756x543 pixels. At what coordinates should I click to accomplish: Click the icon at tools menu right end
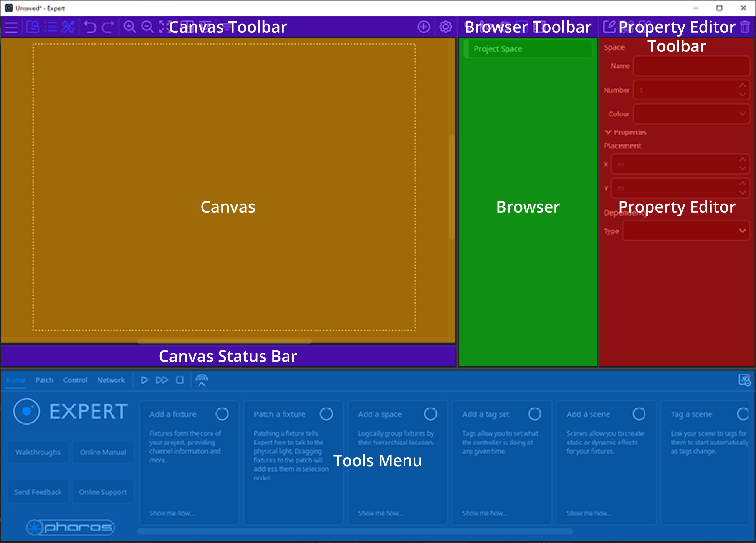click(744, 380)
